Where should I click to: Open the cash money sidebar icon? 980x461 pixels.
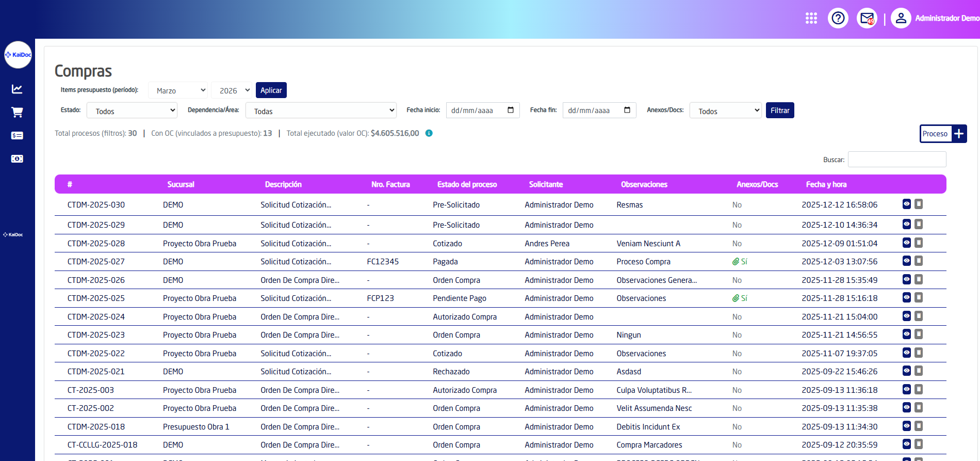17,158
